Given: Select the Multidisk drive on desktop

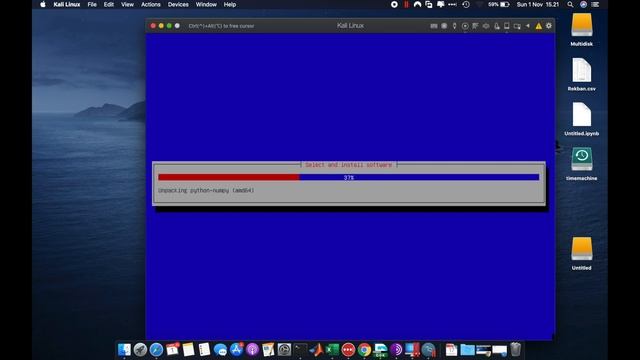Looking at the screenshot, I should (x=582, y=29).
